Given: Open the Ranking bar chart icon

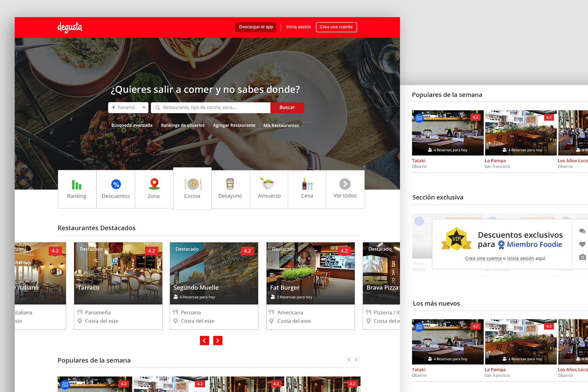Looking at the screenshot, I should coord(77,185).
